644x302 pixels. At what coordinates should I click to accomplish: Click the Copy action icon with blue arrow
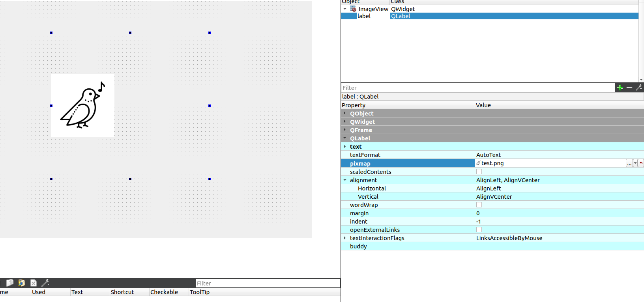tap(22, 283)
